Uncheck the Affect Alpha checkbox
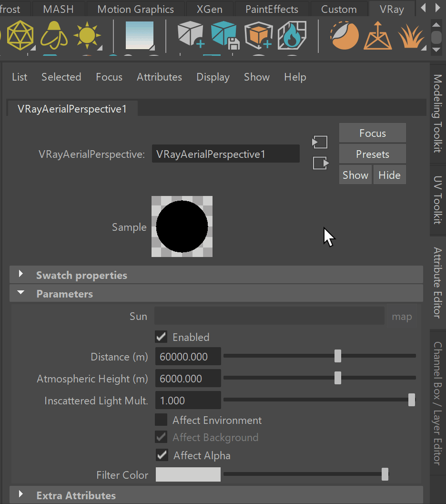The width and height of the screenshot is (446, 504). click(x=162, y=455)
